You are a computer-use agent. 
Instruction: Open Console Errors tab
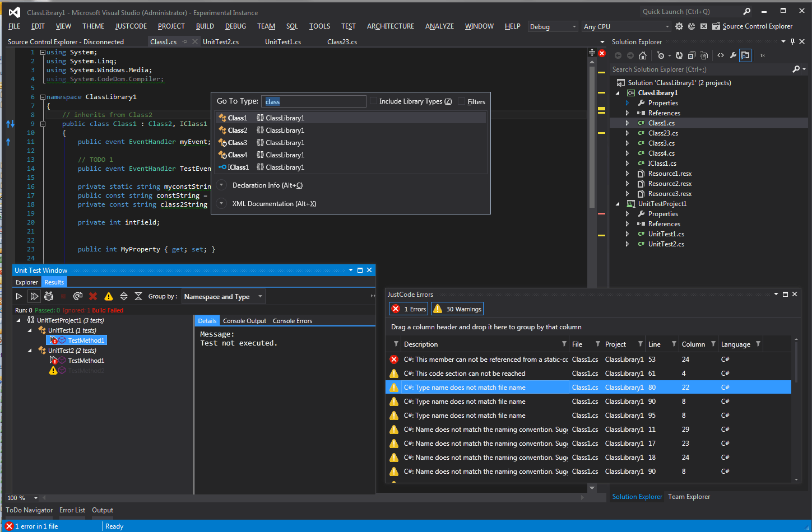293,321
